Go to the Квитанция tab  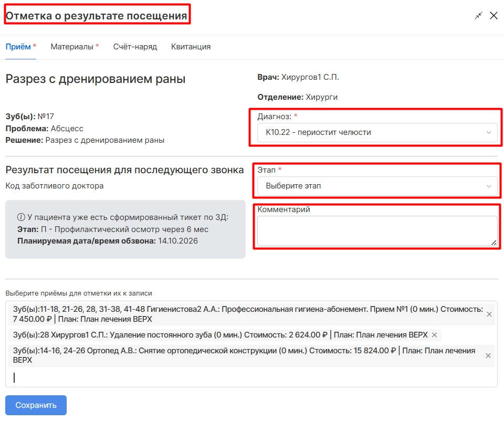click(x=191, y=47)
